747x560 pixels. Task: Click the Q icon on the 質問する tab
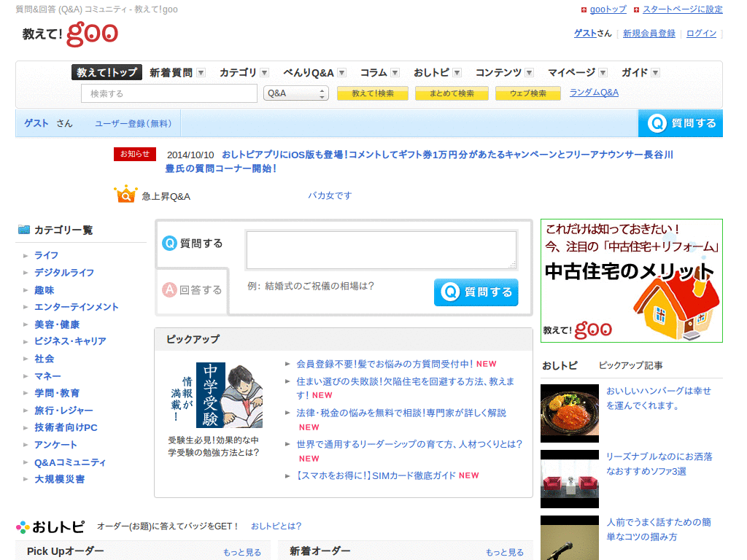coord(169,243)
